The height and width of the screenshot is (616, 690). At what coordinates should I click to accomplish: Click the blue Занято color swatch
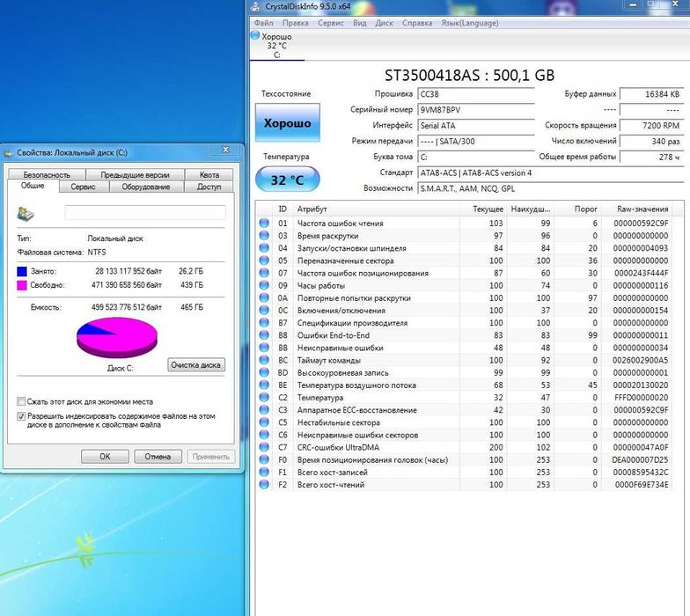22,271
